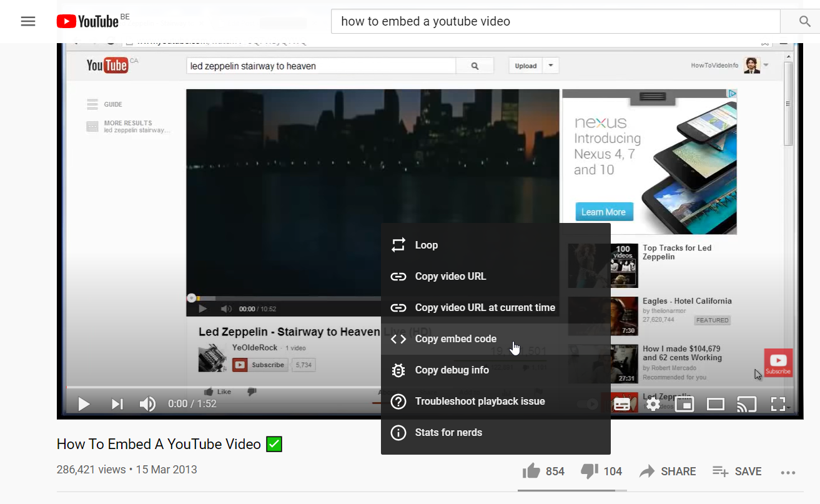This screenshot has width=820, height=504.
Task: Open the more actions three-dot menu
Action: pyautogui.click(x=788, y=472)
